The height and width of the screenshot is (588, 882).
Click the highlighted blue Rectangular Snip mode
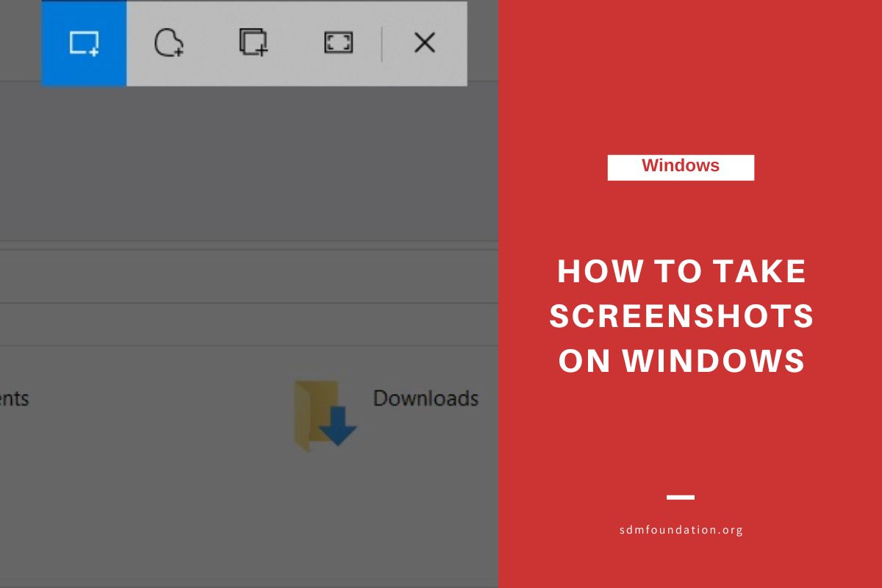click(83, 43)
